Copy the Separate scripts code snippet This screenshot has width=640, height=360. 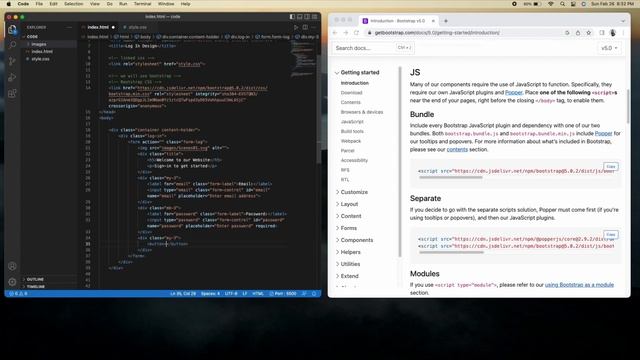pos(611,235)
